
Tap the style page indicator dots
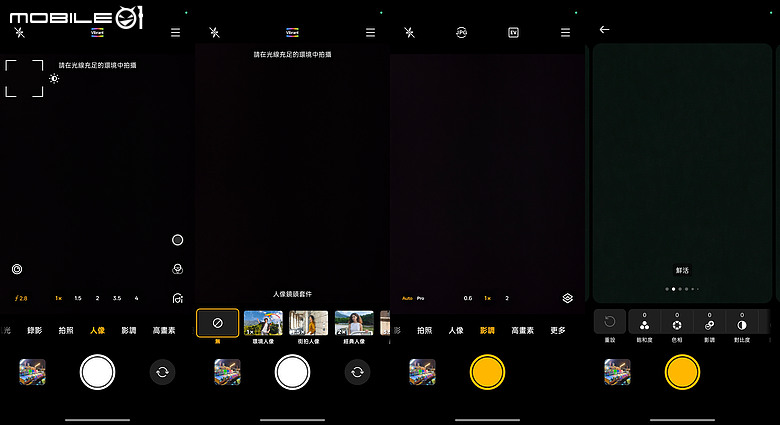pyautogui.click(x=682, y=289)
